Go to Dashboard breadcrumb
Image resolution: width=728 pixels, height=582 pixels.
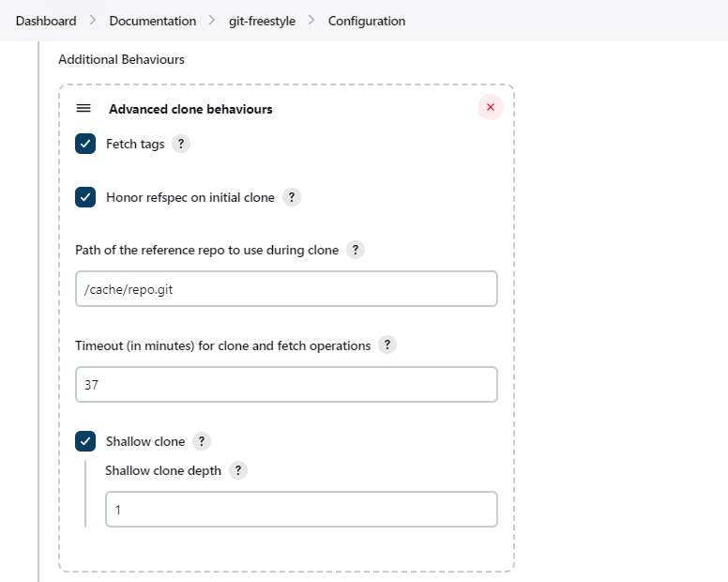tap(46, 21)
